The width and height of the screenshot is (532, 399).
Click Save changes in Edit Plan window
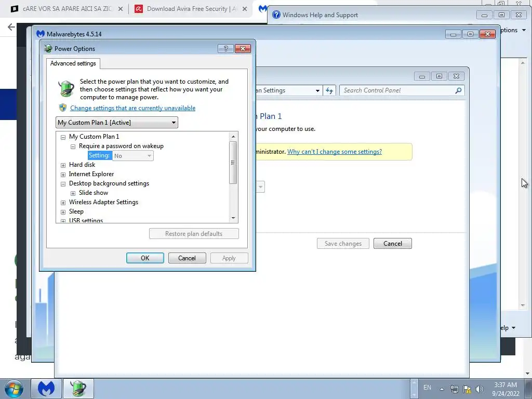click(x=343, y=243)
